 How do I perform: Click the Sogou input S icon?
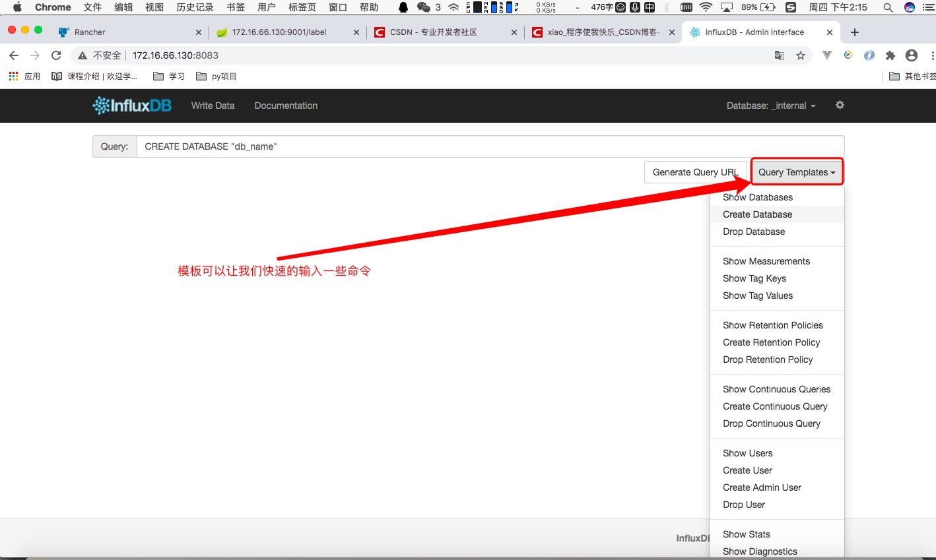pyautogui.click(x=791, y=7)
